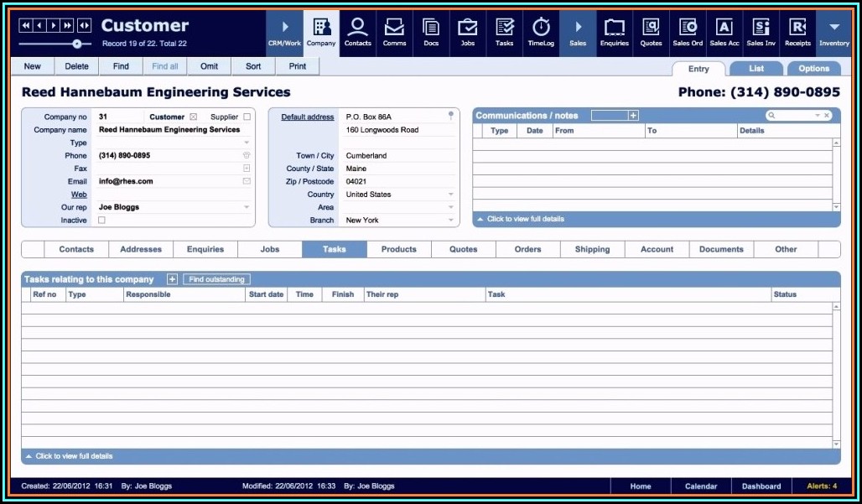
Task: Open the Comms envelope icon
Action: coord(394,32)
